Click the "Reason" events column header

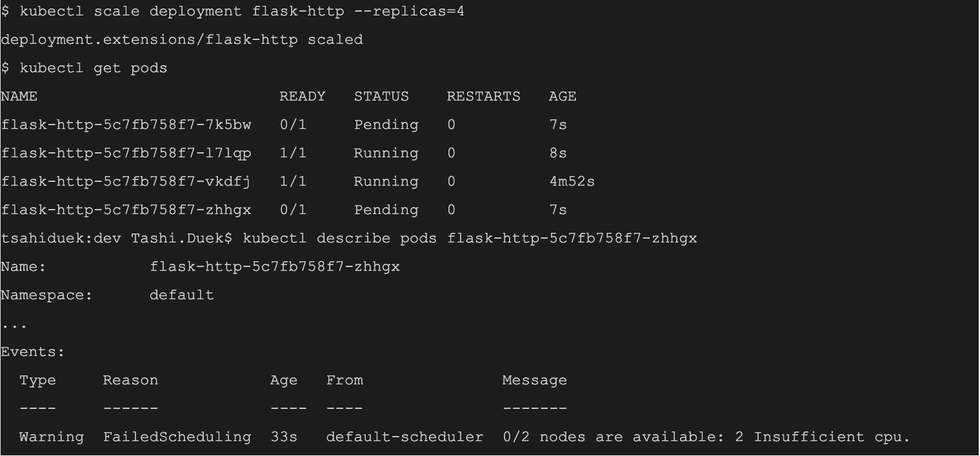point(130,381)
